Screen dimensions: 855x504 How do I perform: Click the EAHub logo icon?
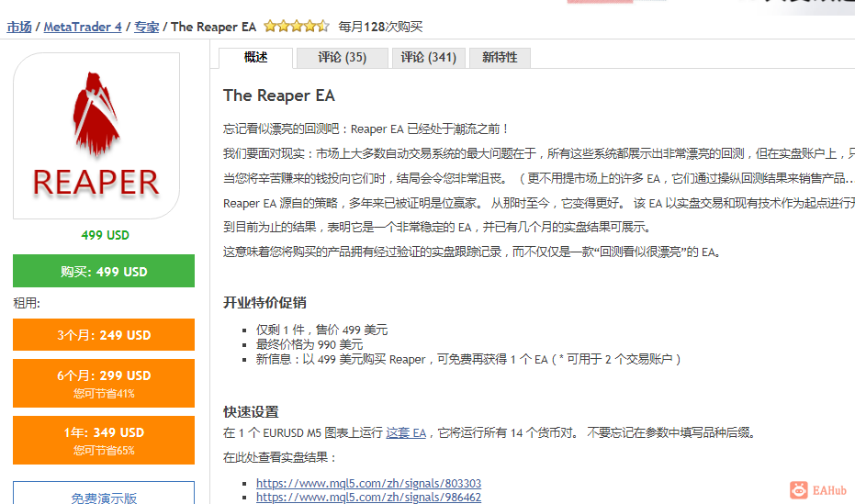pos(799,490)
